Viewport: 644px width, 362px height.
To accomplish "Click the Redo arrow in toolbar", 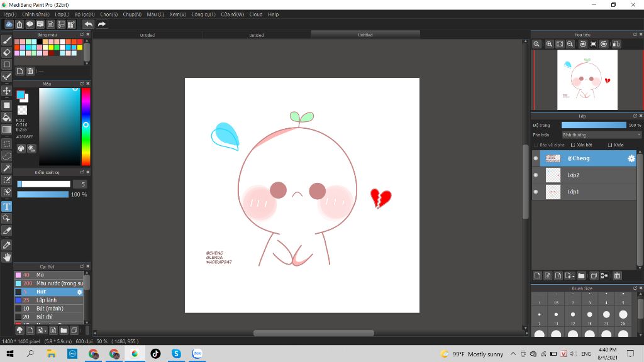I will [101, 25].
